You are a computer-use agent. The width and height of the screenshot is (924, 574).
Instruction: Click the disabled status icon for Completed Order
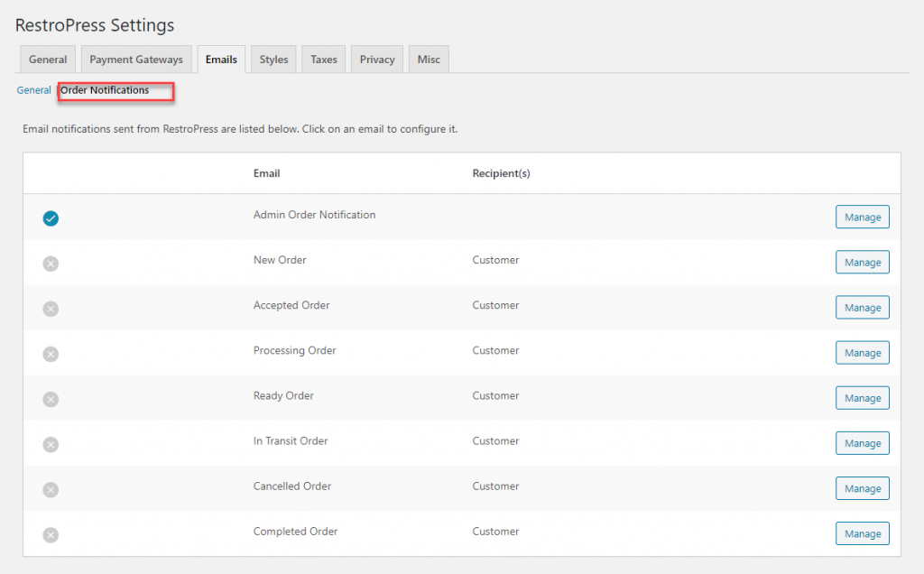click(x=51, y=534)
